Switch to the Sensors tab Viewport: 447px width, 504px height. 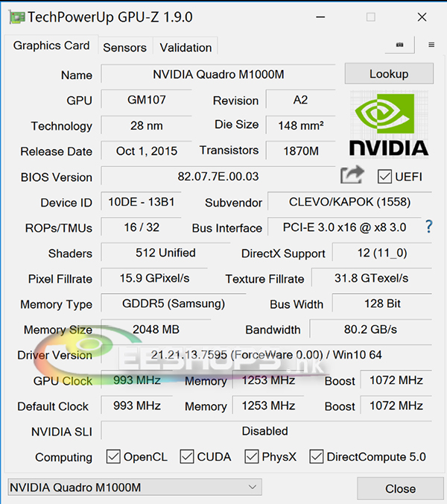(x=124, y=48)
